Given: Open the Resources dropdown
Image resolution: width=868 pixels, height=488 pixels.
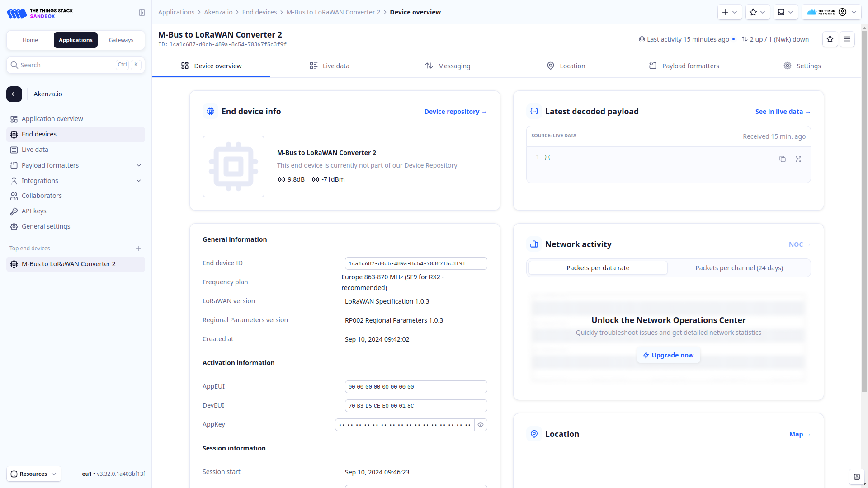Looking at the screenshot, I should [34, 474].
